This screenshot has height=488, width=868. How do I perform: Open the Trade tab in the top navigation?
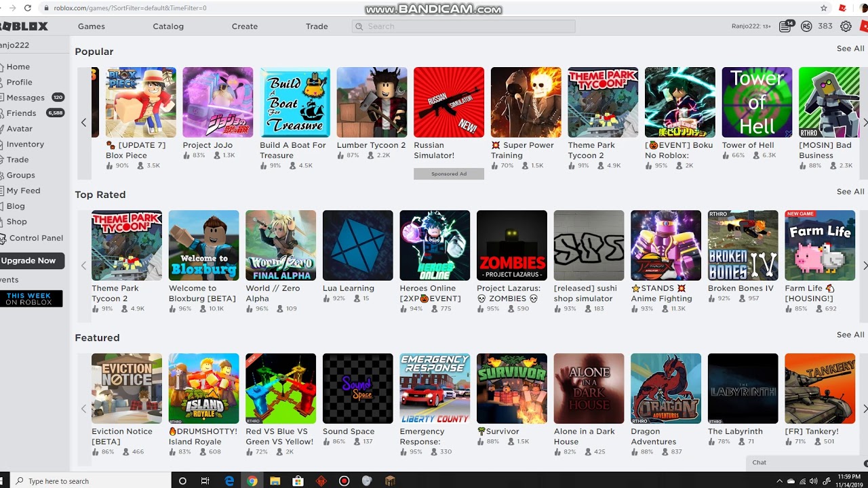(317, 26)
